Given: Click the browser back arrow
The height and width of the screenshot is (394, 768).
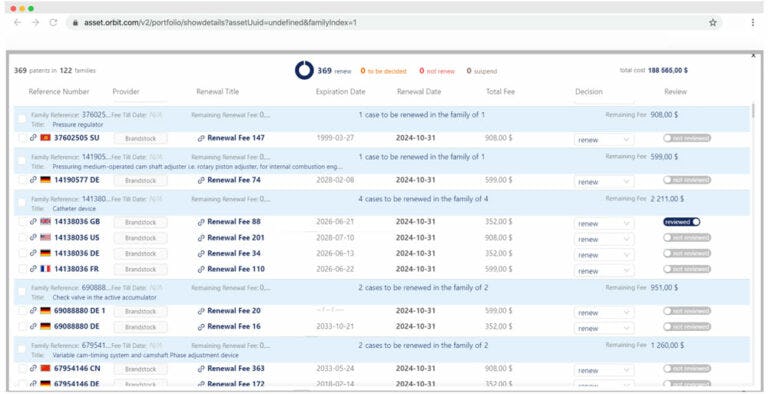Looking at the screenshot, I should coord(18,23).
